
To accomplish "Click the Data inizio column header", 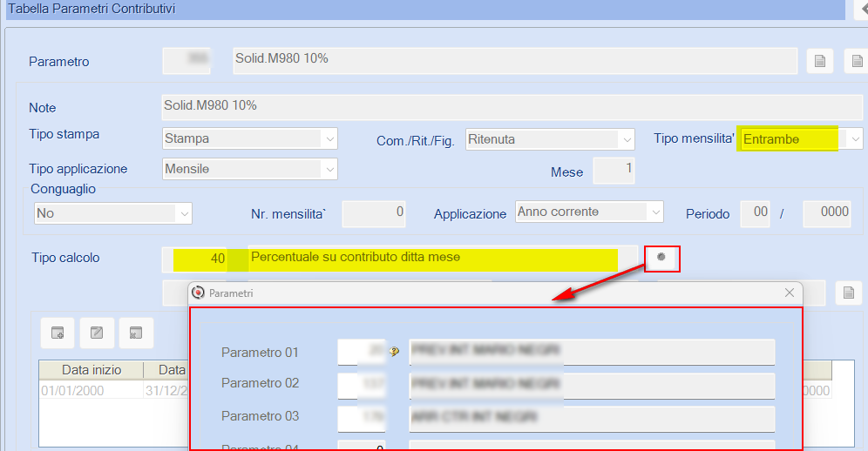I will coord(92,370).
